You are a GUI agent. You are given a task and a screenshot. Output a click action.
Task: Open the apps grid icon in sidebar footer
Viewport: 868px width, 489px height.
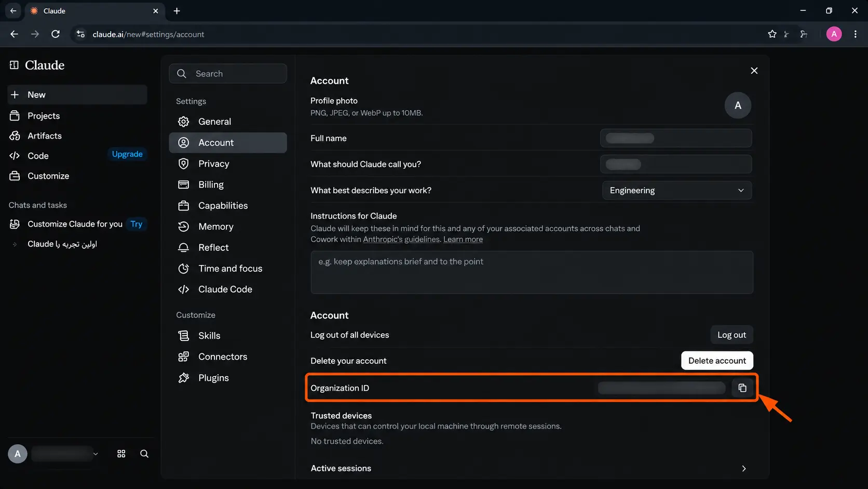[121, 454]
